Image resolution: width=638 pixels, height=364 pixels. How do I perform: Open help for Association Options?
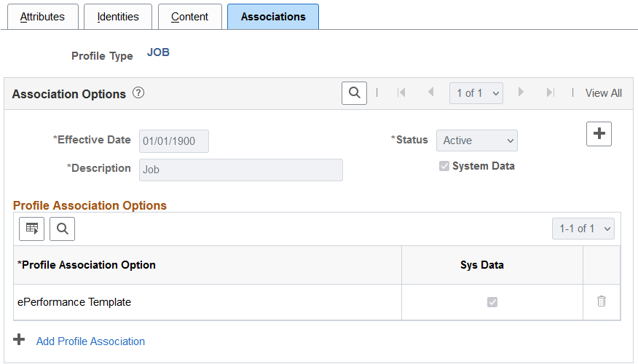[138, 93]
